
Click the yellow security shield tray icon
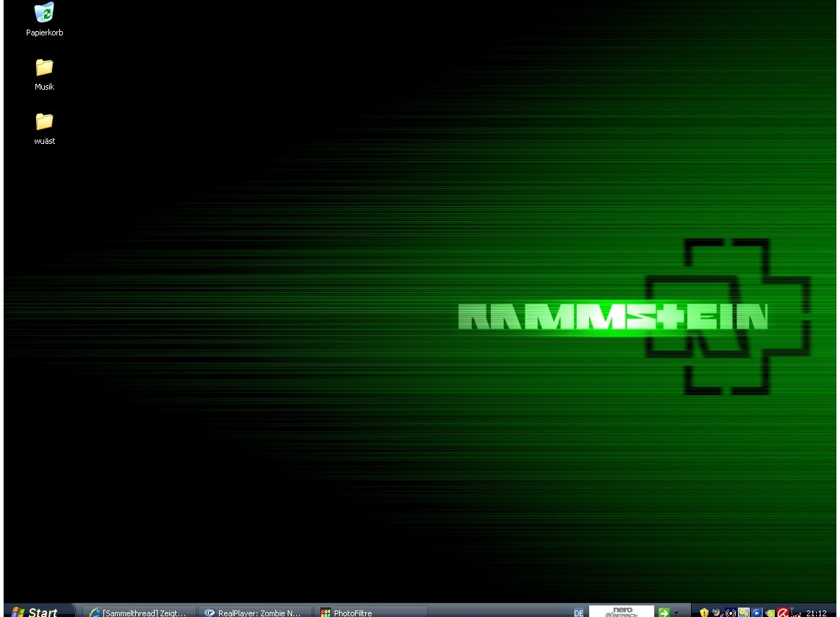[x=704, y=613]
